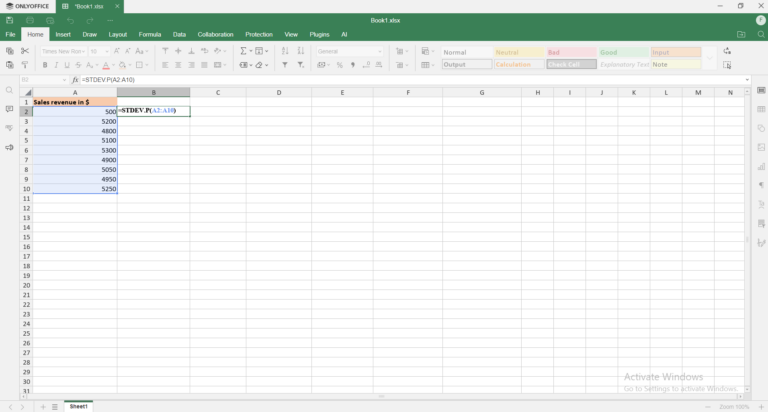Click the Redo arrow icon
The image size is (768, 412).
[x=90, y=21]
